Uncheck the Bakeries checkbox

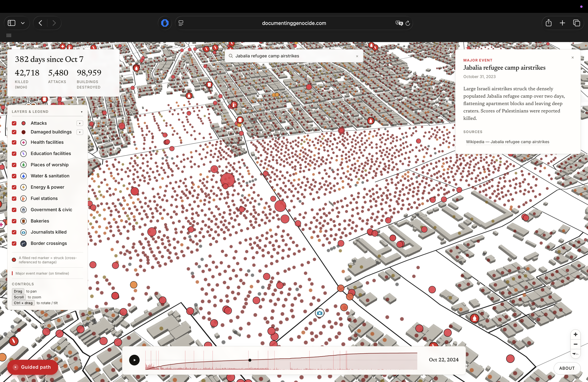point(14,221)
